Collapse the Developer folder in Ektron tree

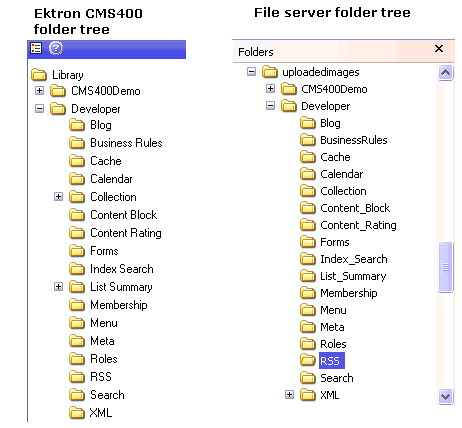39,108
